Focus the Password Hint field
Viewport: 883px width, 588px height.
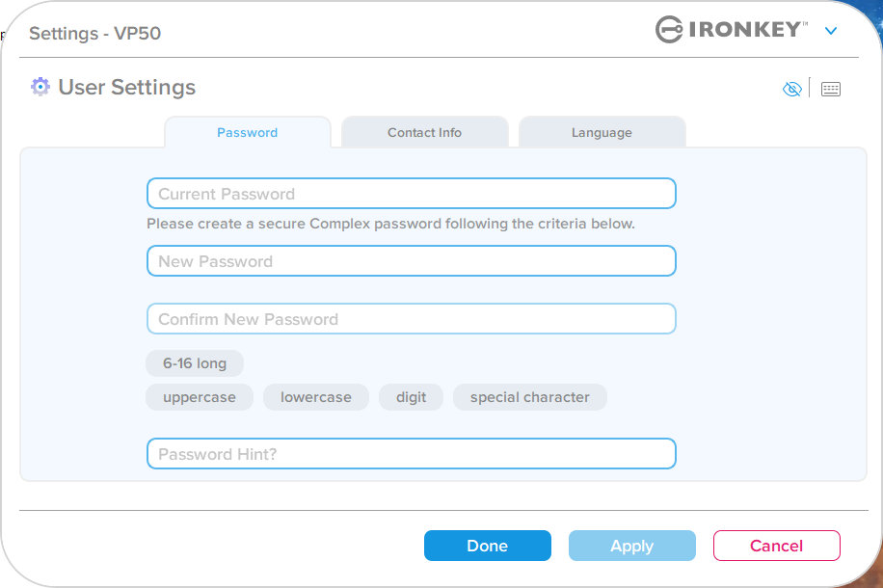411,454
